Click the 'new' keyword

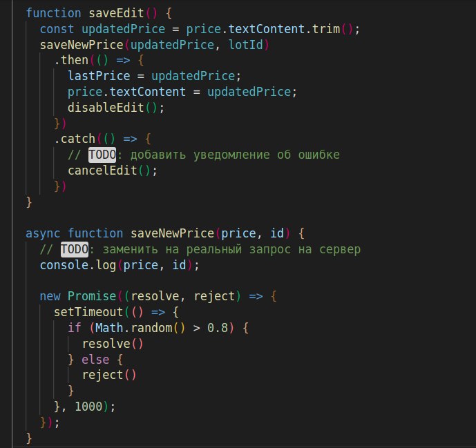pos(50,296)
